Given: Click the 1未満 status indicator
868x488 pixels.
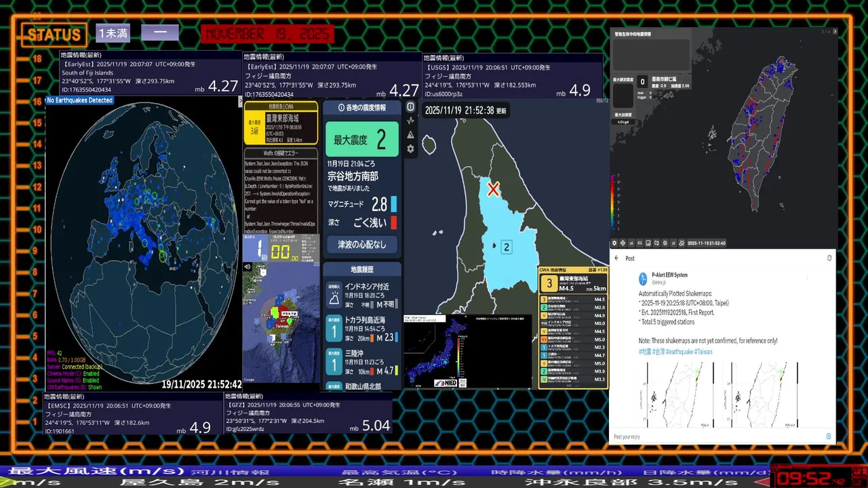Looking at the screenshot, I should click(x=113, y=33).
